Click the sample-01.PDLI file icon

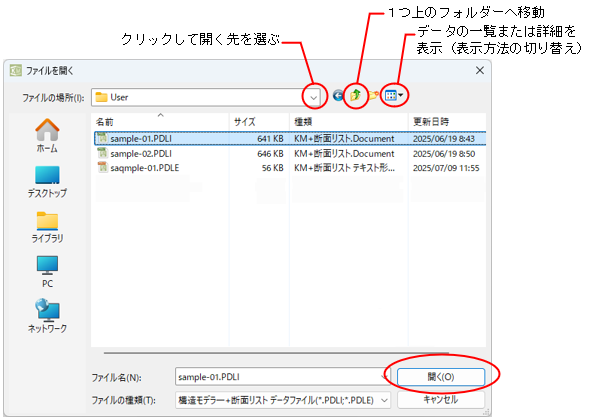pyautogui.click(x=102, y=138)
